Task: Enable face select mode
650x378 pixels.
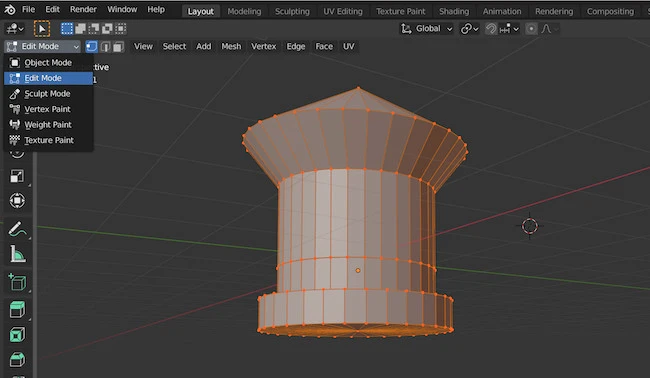Action: 118,46
